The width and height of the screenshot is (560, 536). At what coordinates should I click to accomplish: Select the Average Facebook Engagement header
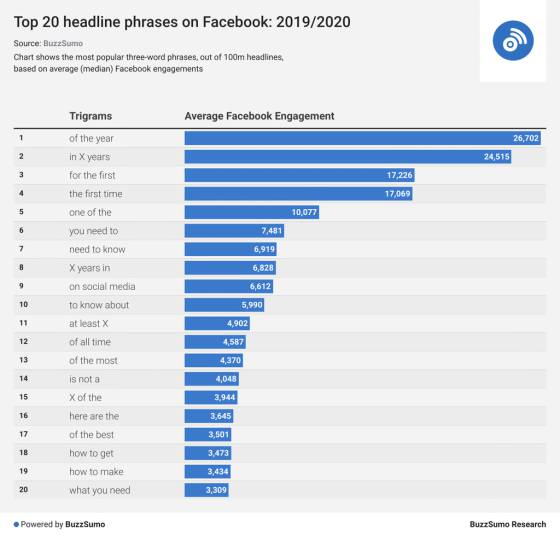tap(259, 116)
